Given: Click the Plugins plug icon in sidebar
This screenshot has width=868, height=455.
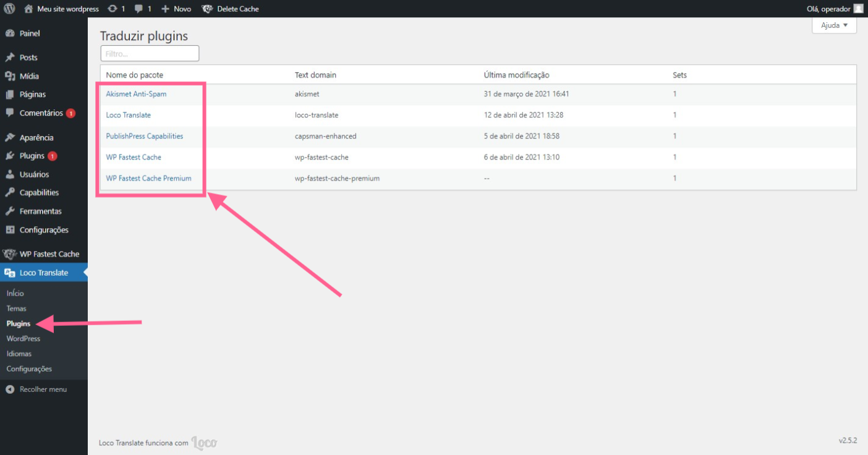Looking at the screenshot, I should pyautogui.click(x=10, y=156).
